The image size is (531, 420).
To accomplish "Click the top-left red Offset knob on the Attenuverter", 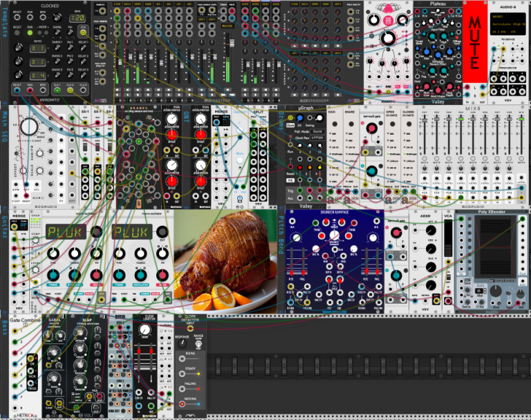I will (171, 135).
